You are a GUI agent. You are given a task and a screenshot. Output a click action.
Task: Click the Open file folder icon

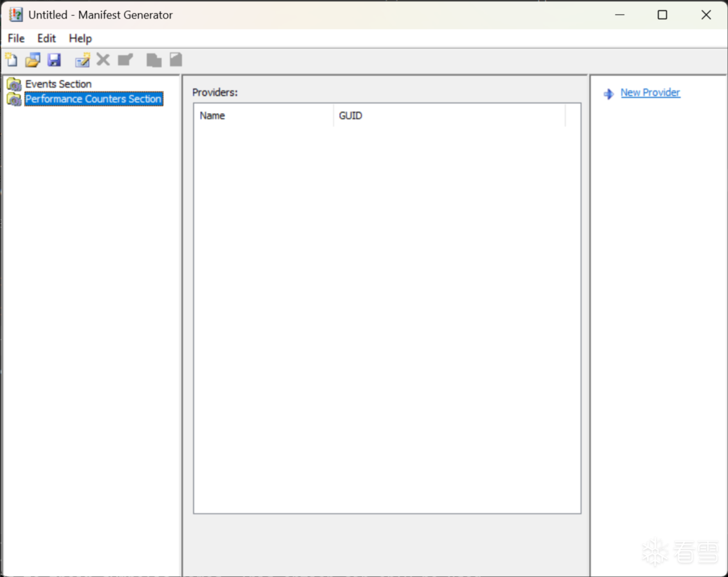(x=33, y=60)
